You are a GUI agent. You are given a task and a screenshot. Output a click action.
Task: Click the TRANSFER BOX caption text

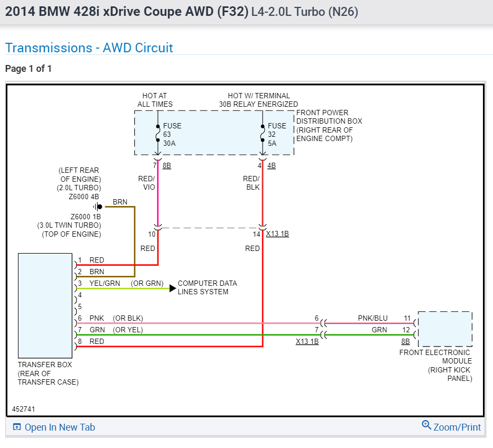point(48,374)
